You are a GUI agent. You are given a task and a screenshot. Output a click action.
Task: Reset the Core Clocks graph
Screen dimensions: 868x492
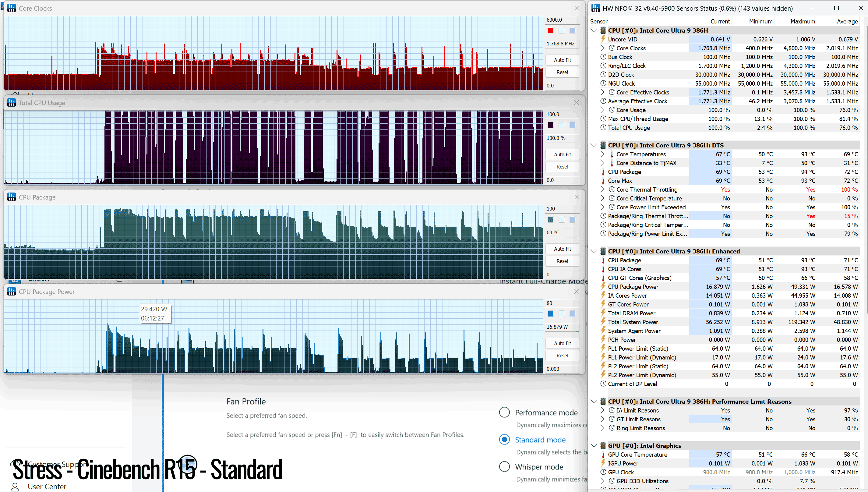pyautogui.click(x=562, y=72)
